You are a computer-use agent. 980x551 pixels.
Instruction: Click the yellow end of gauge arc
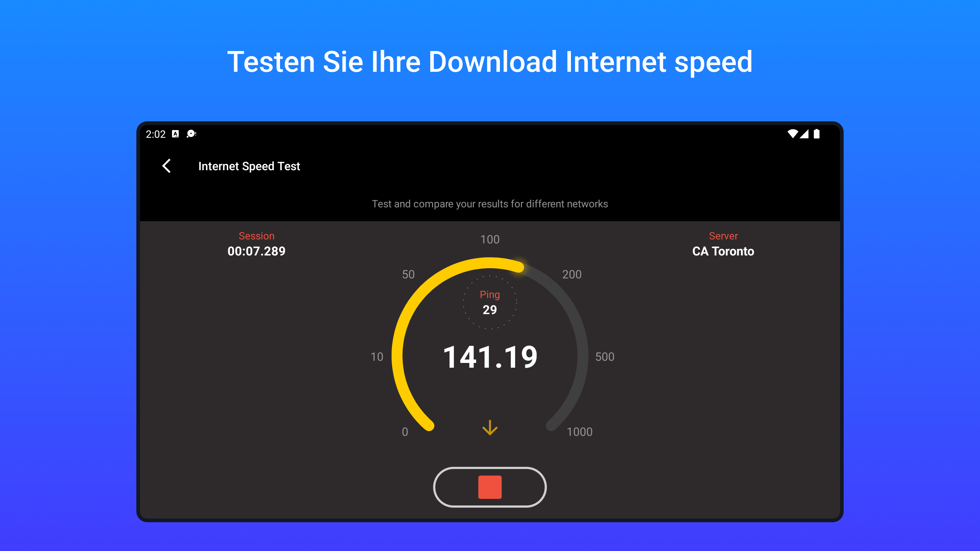(519, 267)
